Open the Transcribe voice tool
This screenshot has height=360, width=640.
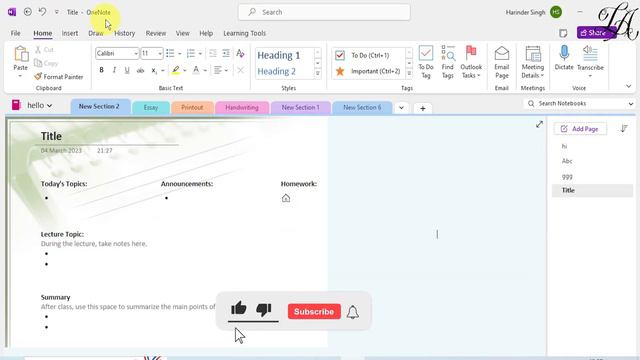pos(590,61)
